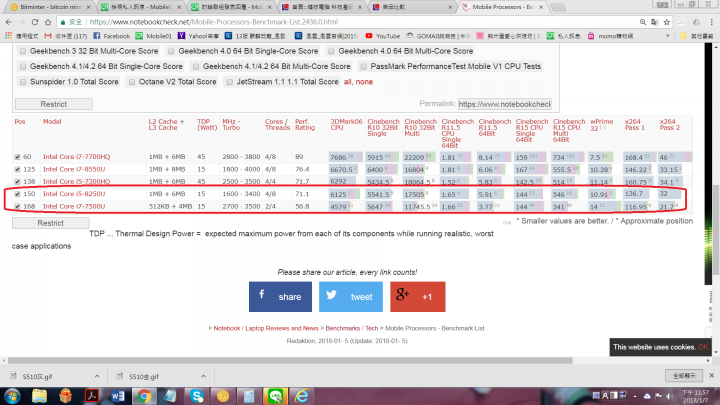
Task: Switch to Chrome in the taskbar
Action: (x=144, y=396)
